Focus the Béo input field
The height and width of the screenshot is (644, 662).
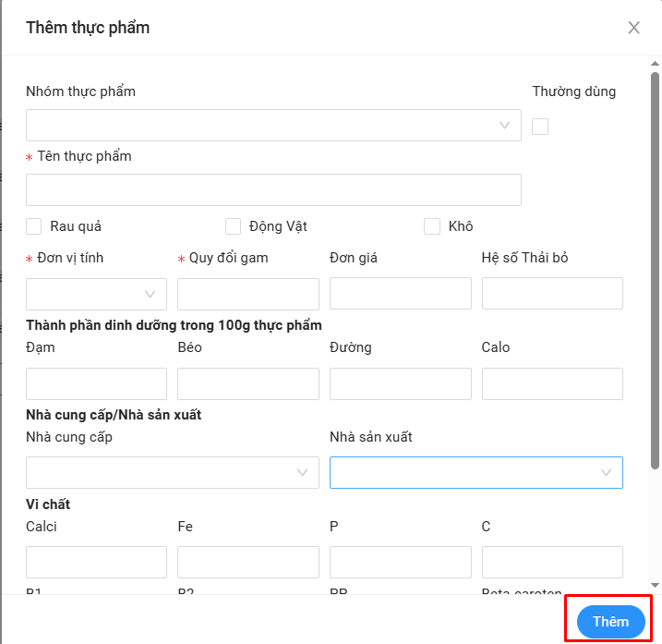click(248, 383)
